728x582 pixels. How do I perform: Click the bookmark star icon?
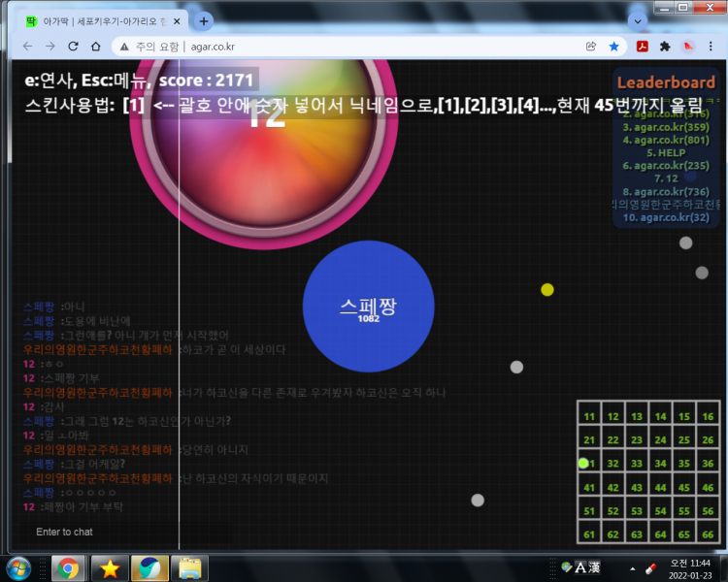click(x=613, y=47)
